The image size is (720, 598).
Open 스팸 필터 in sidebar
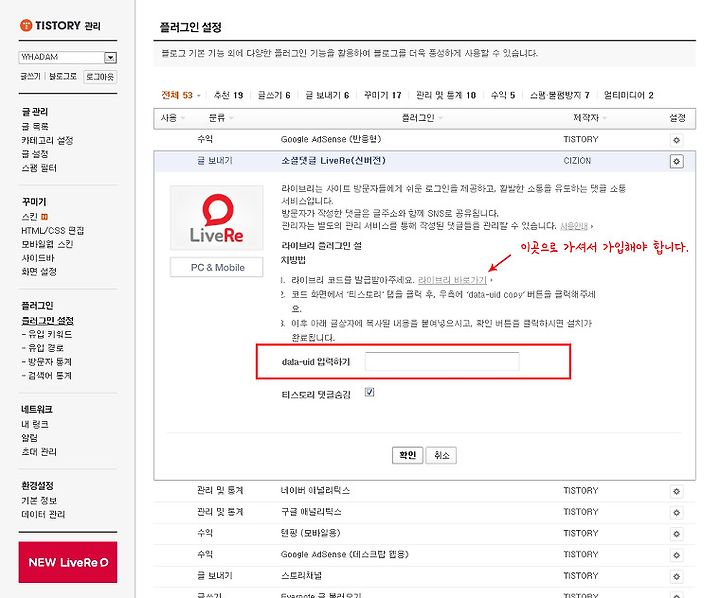click(x=39, y=168)
